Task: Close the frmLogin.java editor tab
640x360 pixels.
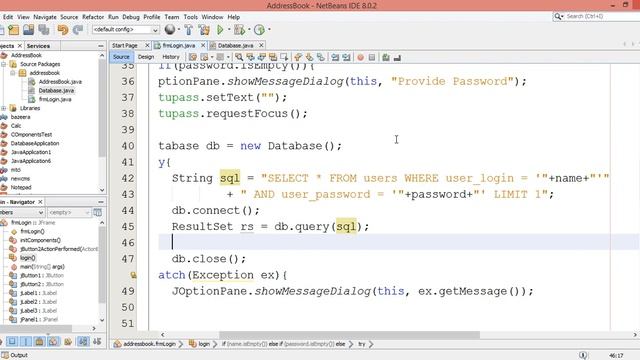Action: 203,45
